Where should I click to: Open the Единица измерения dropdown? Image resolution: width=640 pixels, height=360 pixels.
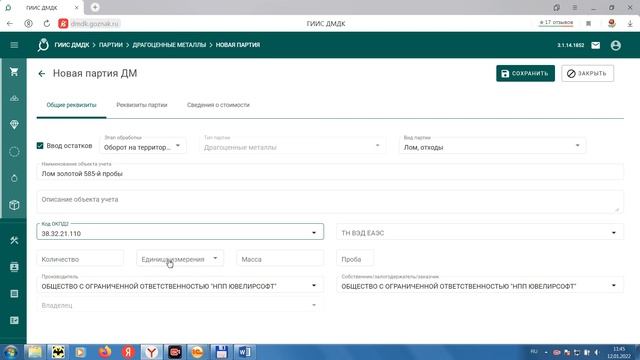click(x=180, y=259)
